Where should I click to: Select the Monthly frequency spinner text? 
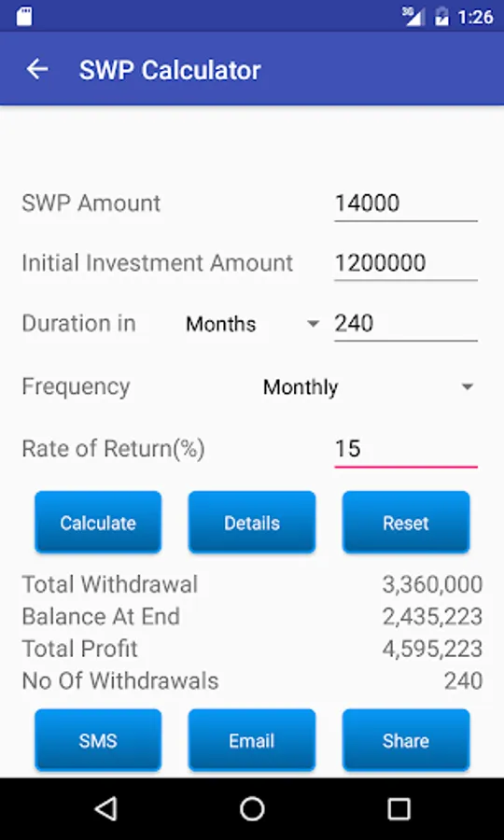coord(300,386)
